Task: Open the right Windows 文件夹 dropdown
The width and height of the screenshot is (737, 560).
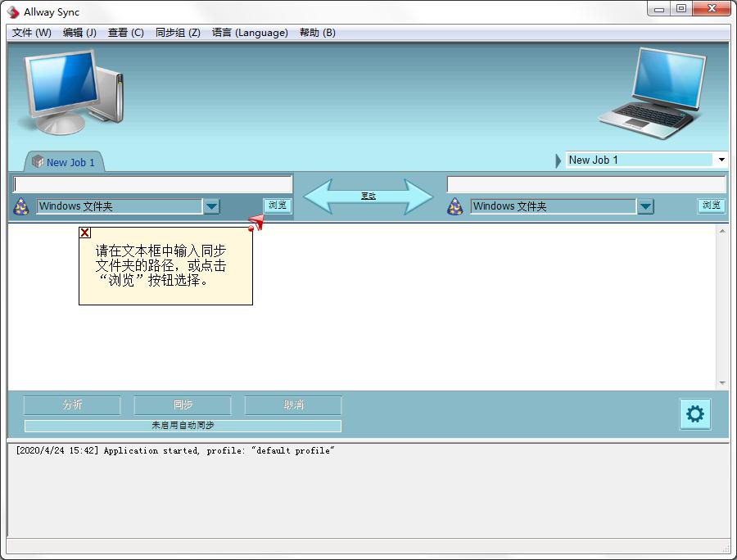Action: [646, 206]
